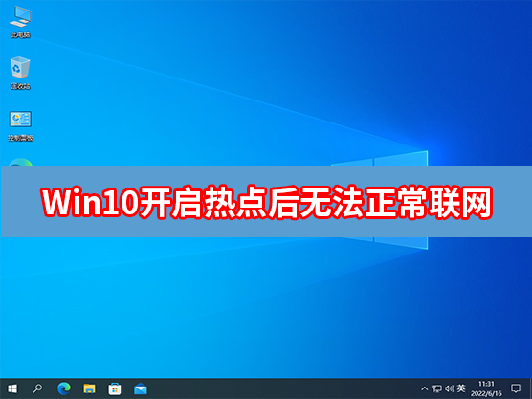Open the Windows Start menu

[12, 388]
